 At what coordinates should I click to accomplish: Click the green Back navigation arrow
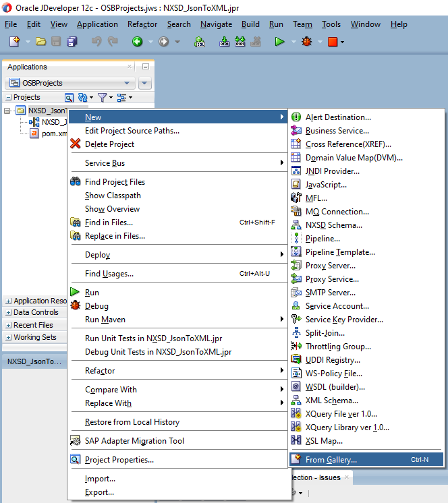pyautogui.click(x=138, y=42)
